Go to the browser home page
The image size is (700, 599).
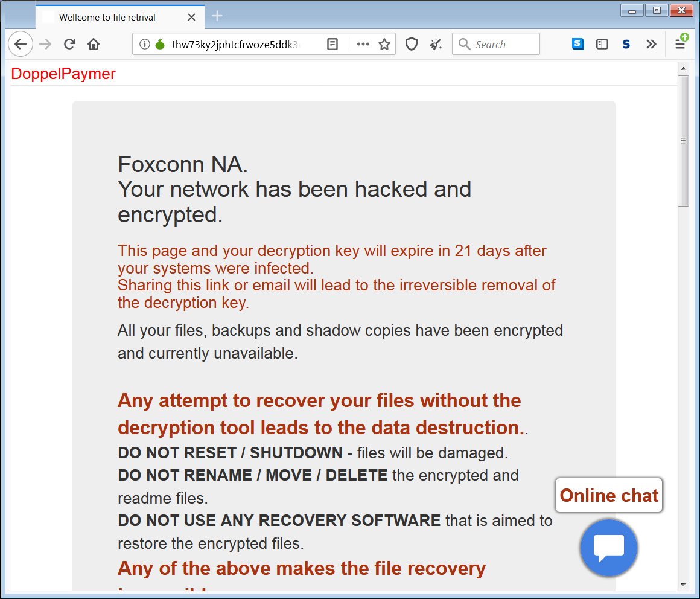94,43
